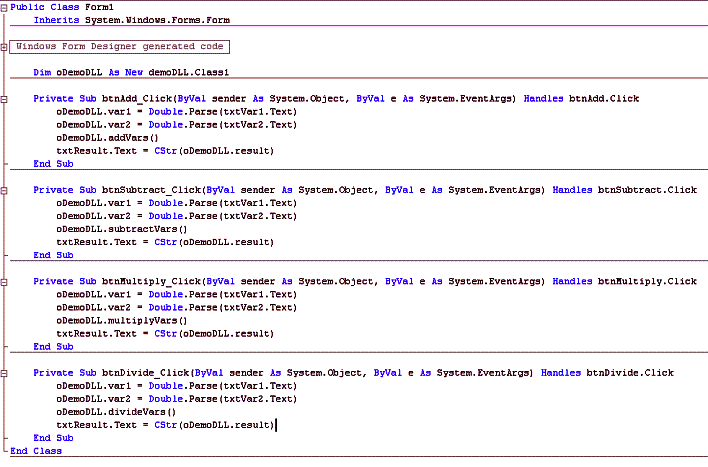Click the Dim oDemoDLL As New demoDLL.Class1 line
This screenshot has height=467, width=708.
(131, 72)
